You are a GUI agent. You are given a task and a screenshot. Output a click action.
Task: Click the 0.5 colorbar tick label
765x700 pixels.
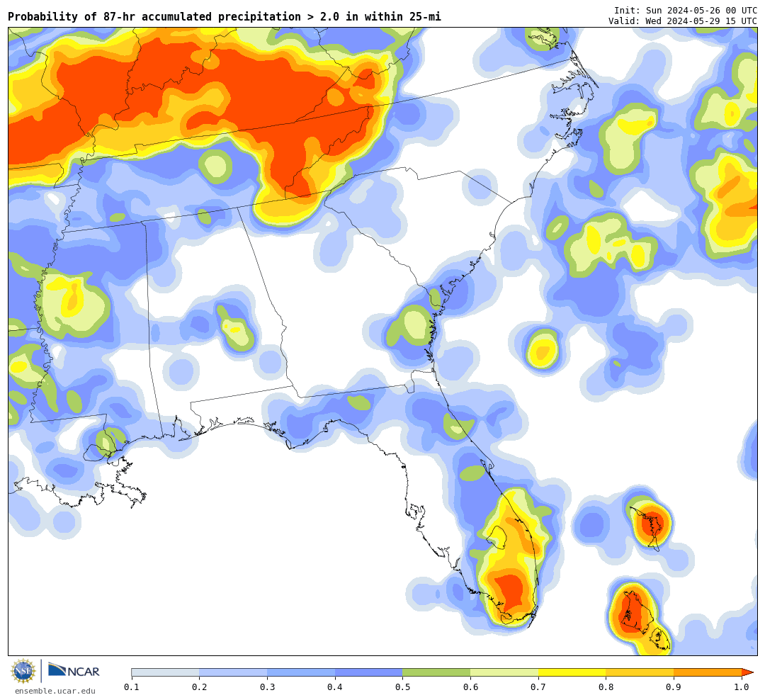point(403,687)
